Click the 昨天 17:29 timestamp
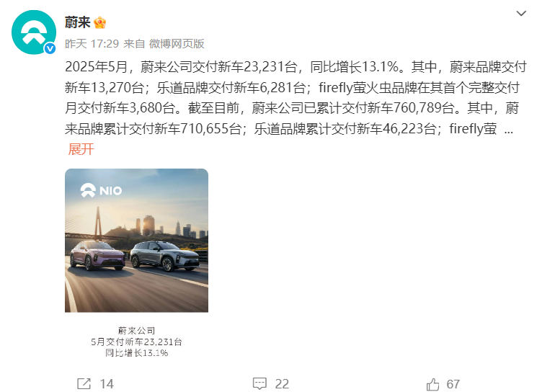 [92, 44]
